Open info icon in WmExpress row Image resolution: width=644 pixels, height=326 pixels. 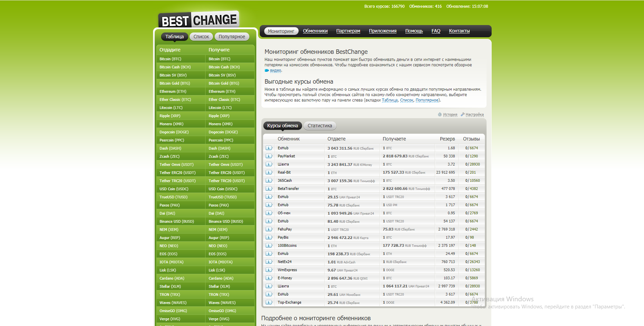(x=269, y=270)
